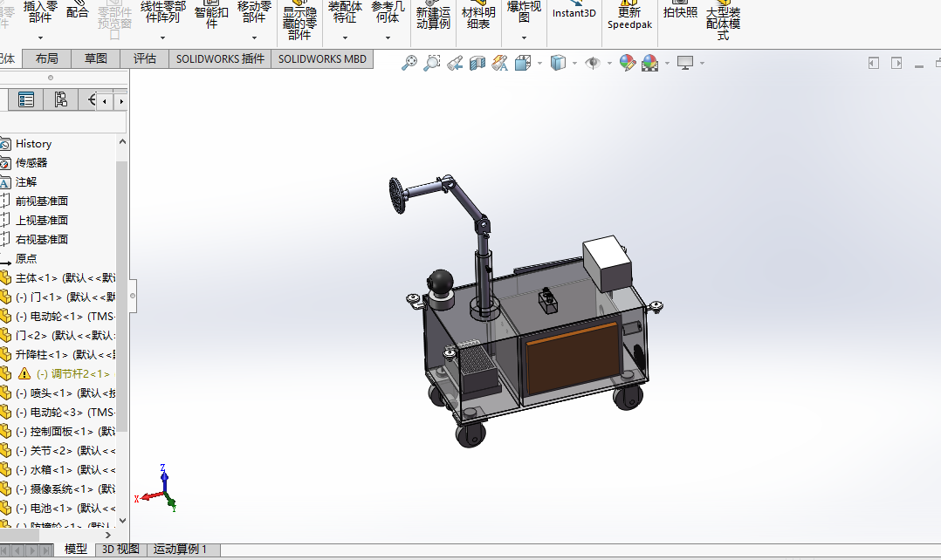Expand the View Orientation dropdown arrow

point(539,63)
